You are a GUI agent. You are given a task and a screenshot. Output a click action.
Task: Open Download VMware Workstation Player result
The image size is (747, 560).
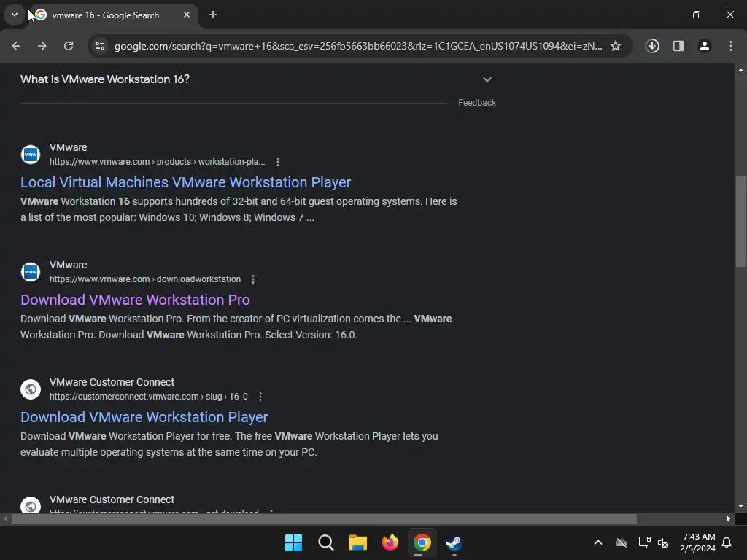pos(144,417)
